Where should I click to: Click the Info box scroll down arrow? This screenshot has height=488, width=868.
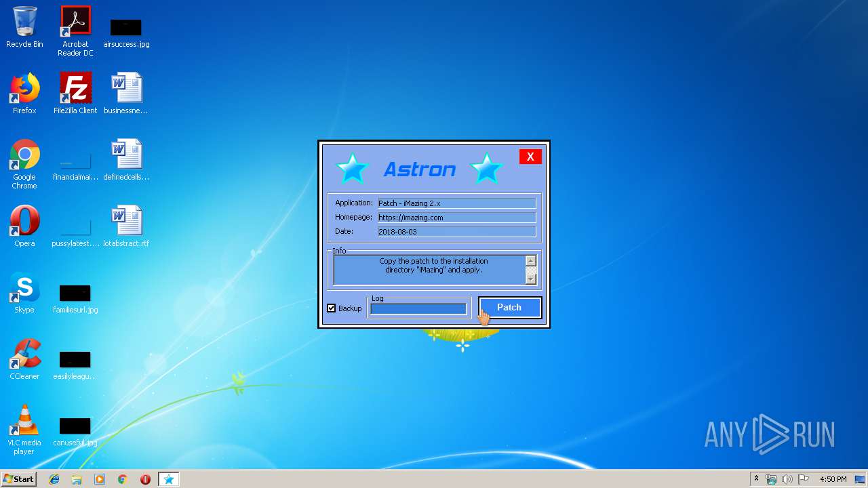click(x=530, y=279)
